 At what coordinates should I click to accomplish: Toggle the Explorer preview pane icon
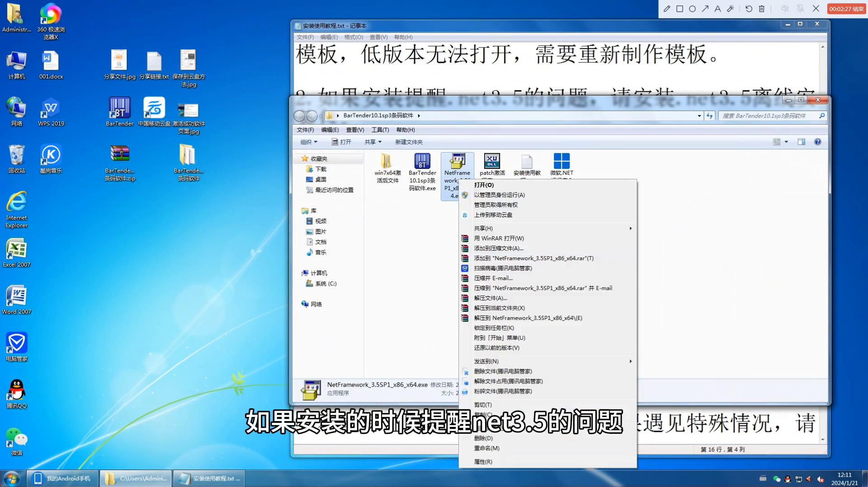(x=801, y=142)
